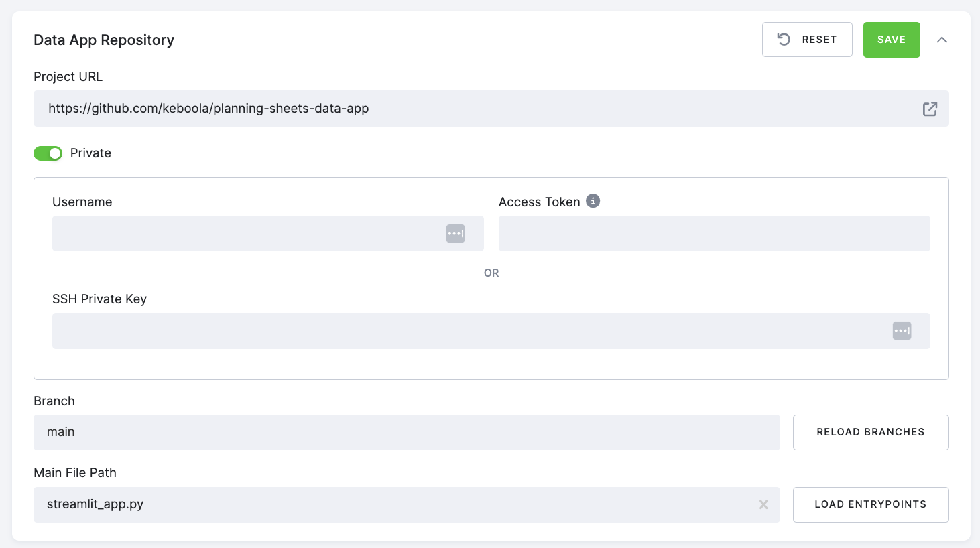The width and height of the screenshot is (980, 548).
Task: Click LOAD ENTRYPOINTS
Action: pyautogui.click(x=870, y=504)
